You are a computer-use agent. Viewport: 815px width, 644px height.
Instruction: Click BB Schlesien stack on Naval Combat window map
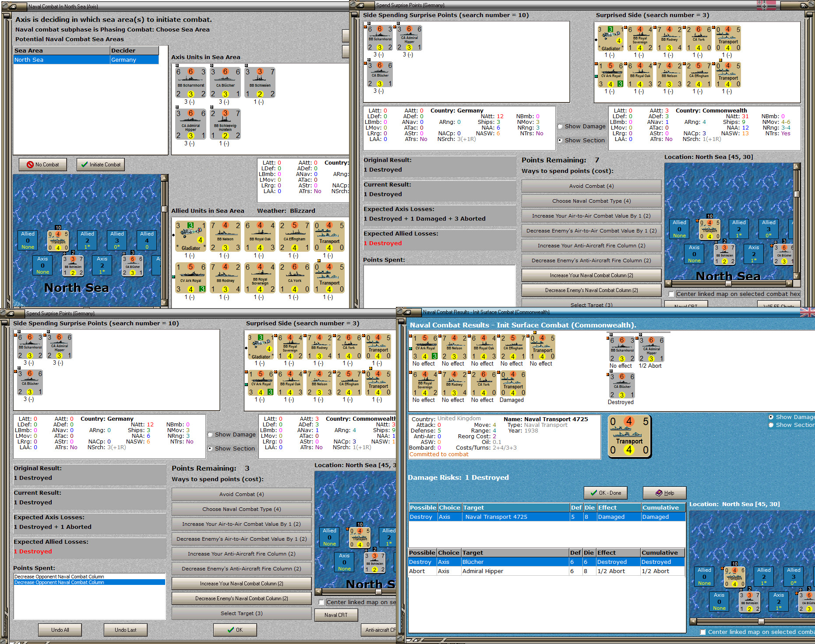click(x=73, y=265)
